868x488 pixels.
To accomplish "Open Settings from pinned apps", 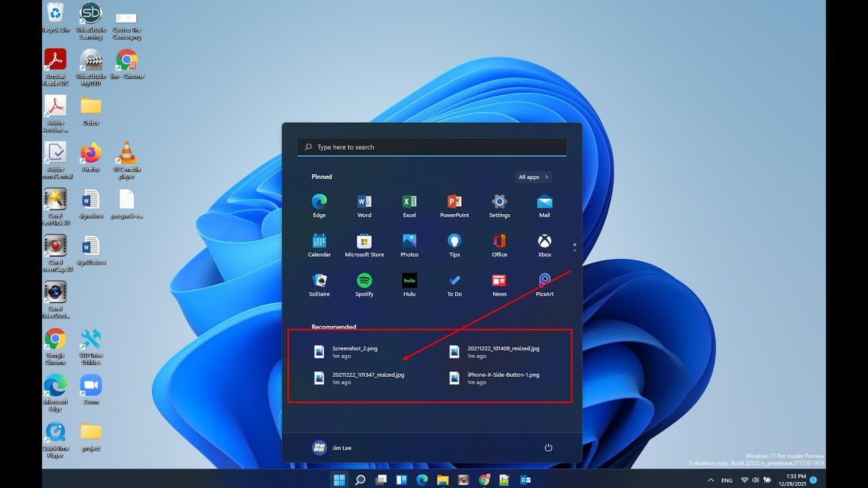I will (x=500, y=206).
